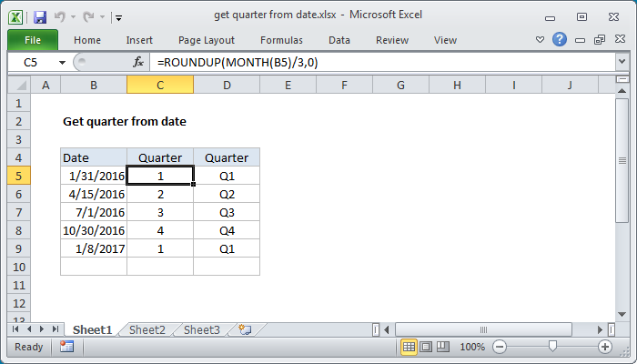Image resolution: width=637 pixels, height=364 pixels.
Task: Open Microsoft Excel Help question mark
Action: tap(560, 40)
